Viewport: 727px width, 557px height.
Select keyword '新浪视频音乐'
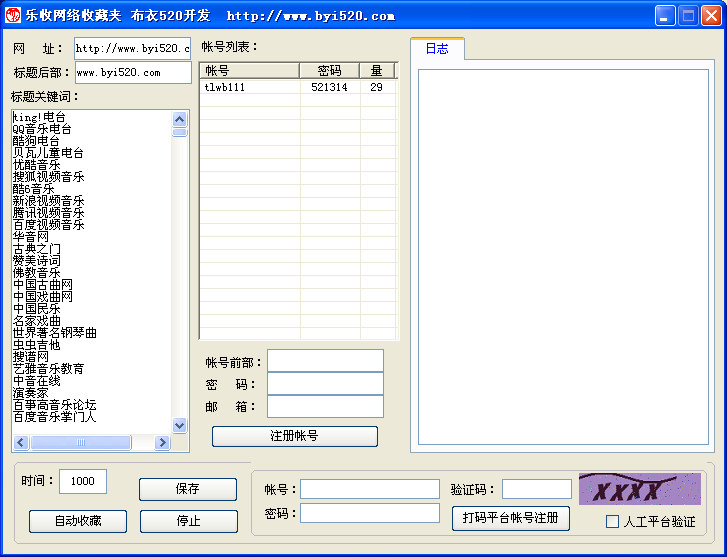click(48, 201)
